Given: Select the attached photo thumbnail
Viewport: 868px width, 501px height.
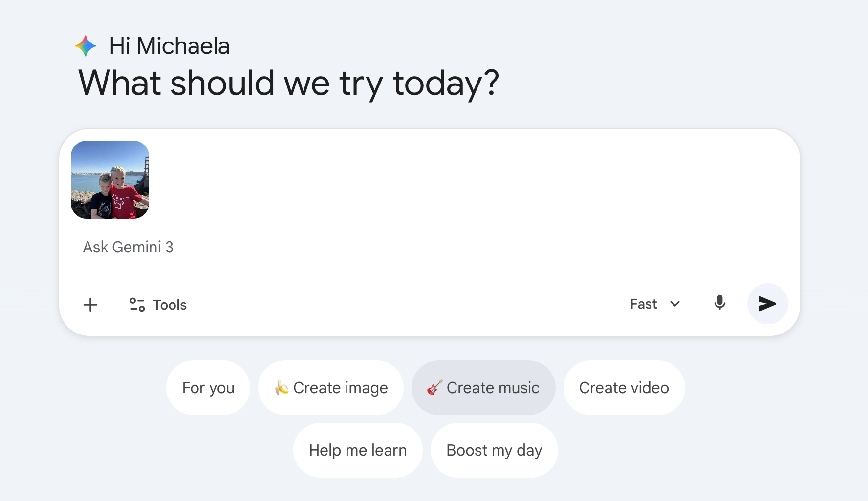Looking at the screenshot, I should coord(110,180).
